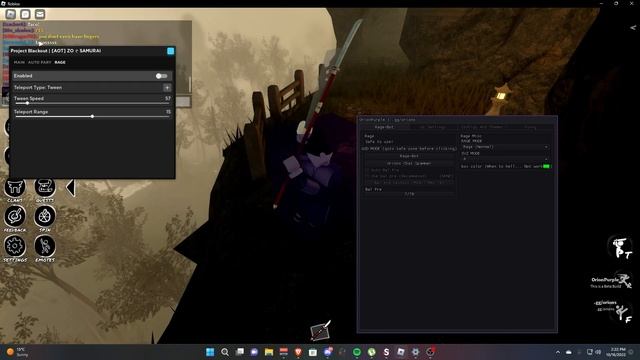
Task: Open the S-letter app on taskbar
Action: tap(386, 352)
